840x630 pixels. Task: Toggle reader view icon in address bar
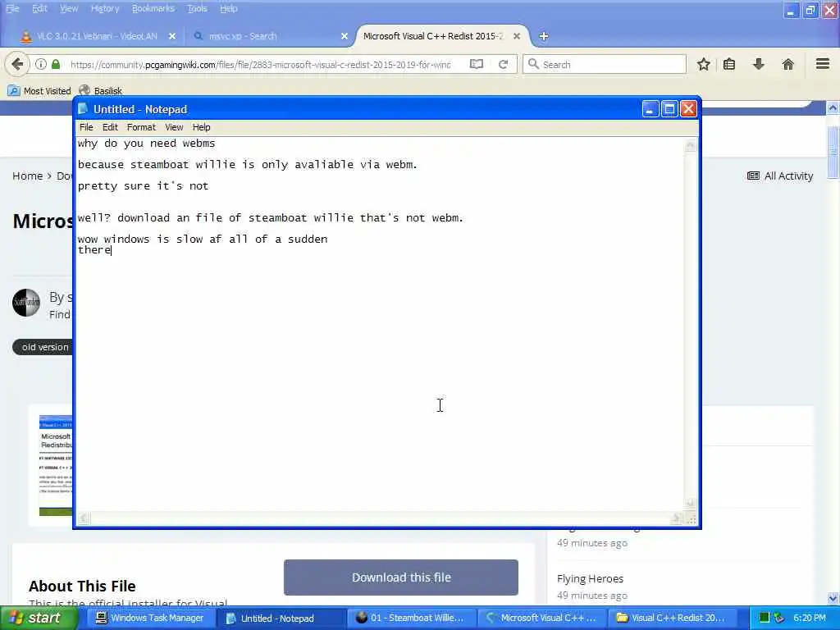tap(477, 64)
